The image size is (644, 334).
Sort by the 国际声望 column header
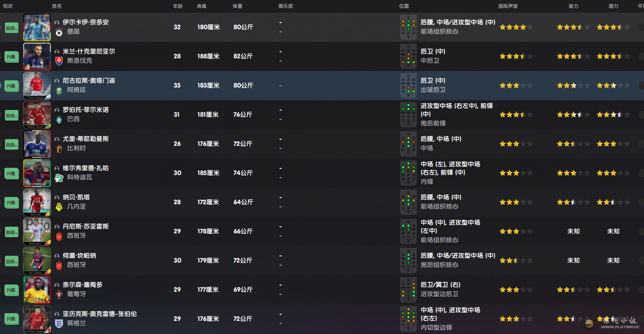(508, 6)
